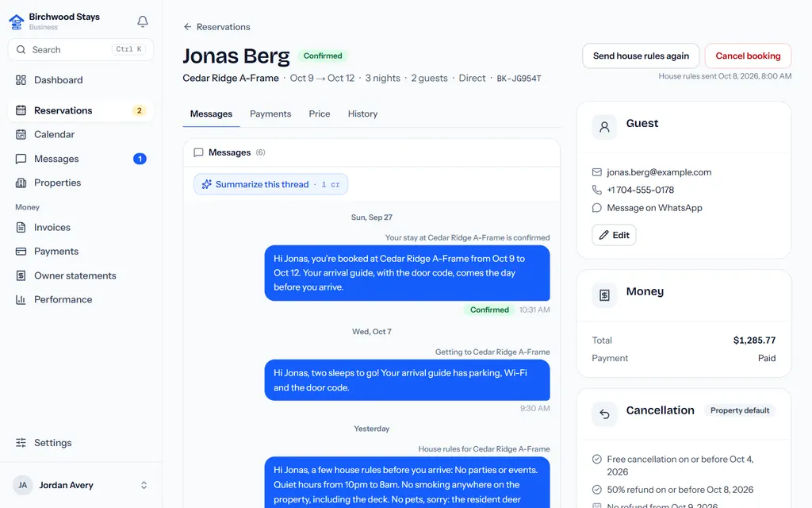Click the house rules message bubble
This screenshot has height=508, width=812.
point(407,482)
